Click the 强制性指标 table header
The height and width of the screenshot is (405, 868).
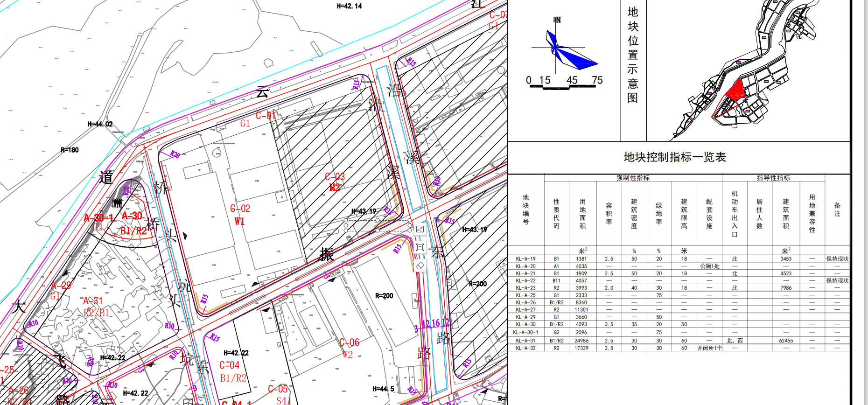tap(633, 178)
